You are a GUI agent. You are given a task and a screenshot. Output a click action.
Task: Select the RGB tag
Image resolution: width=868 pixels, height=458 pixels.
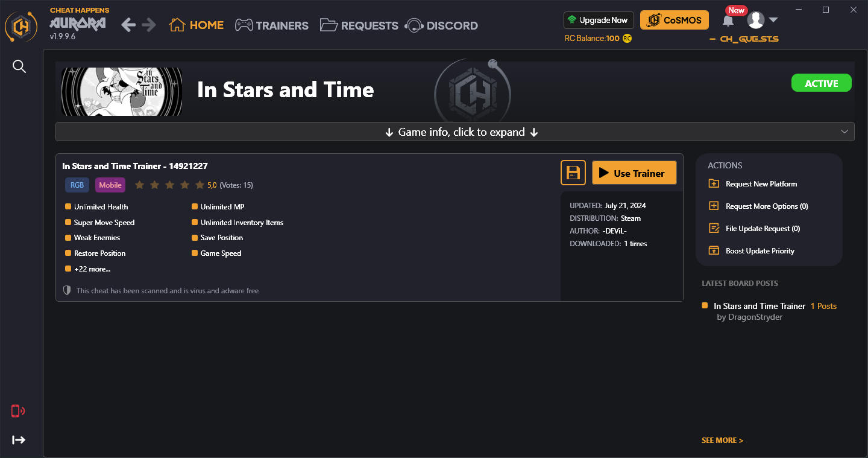coord(77,185)
